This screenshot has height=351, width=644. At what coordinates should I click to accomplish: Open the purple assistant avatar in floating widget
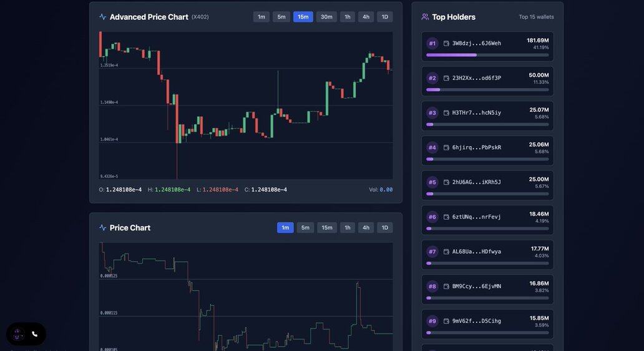(18, 334)
